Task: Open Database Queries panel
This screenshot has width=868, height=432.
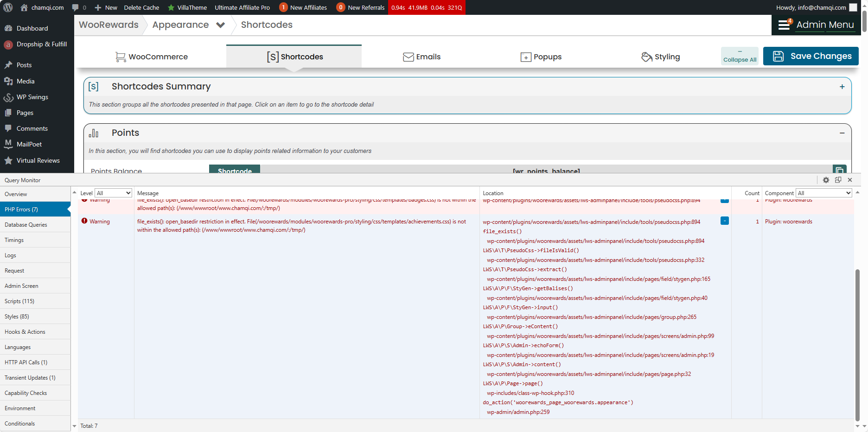Action: (x=35, y=225)
